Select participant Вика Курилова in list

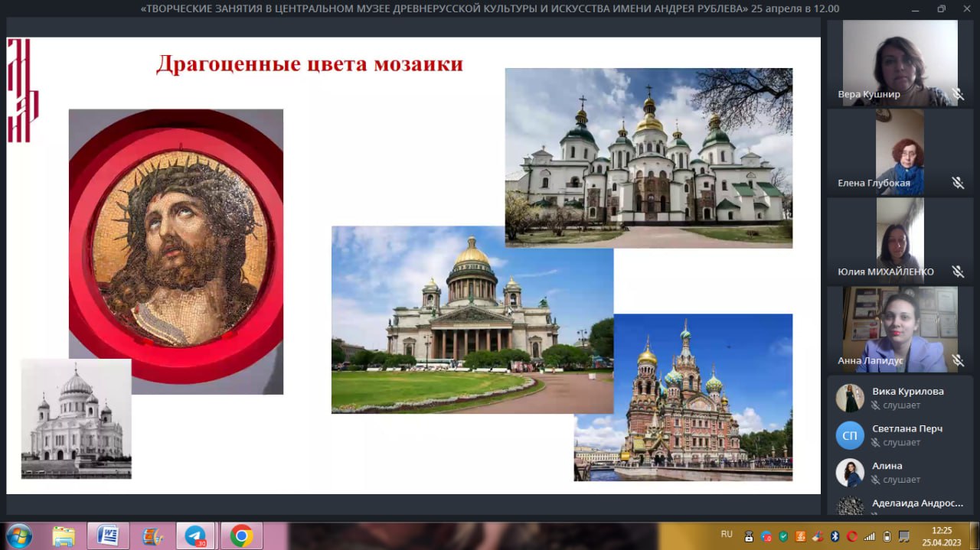click(x=900, y=398)
